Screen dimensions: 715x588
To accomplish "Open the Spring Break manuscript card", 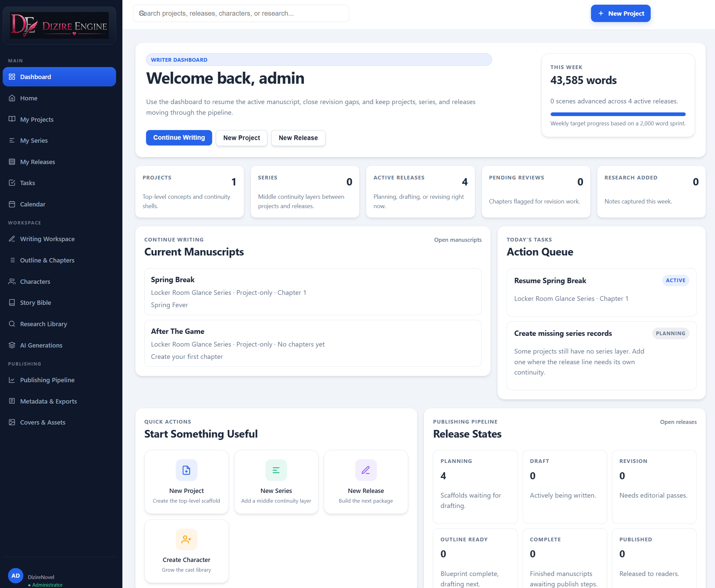I will 312,291.
